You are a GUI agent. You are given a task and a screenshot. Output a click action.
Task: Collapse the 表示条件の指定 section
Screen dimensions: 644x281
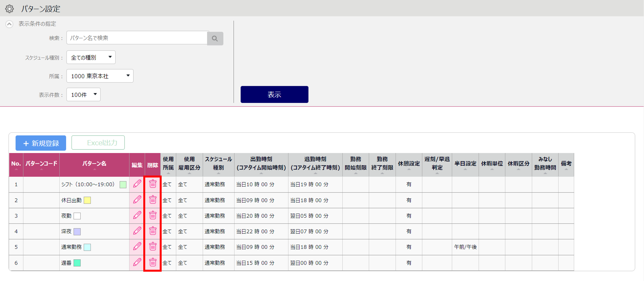9,24
